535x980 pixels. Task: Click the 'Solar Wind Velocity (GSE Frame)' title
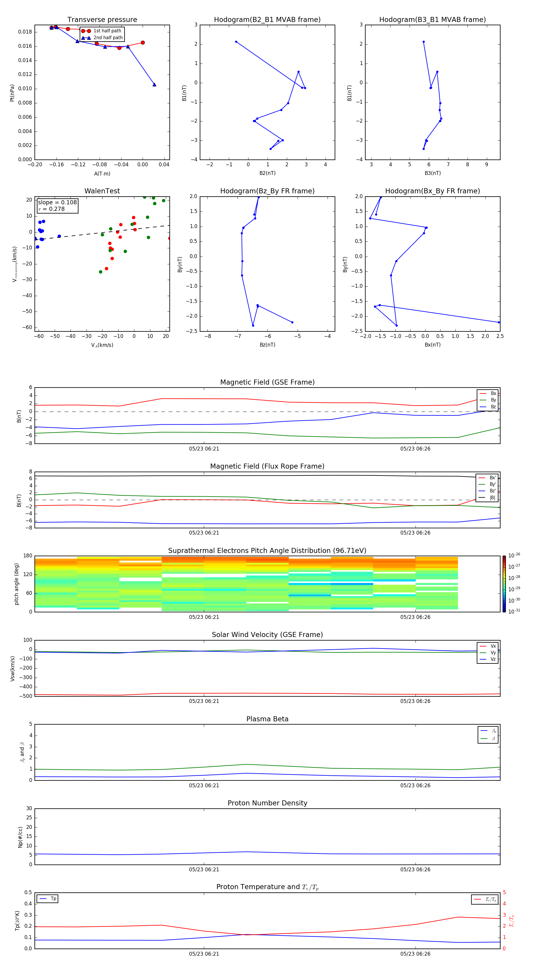click(x=267, y=635)
